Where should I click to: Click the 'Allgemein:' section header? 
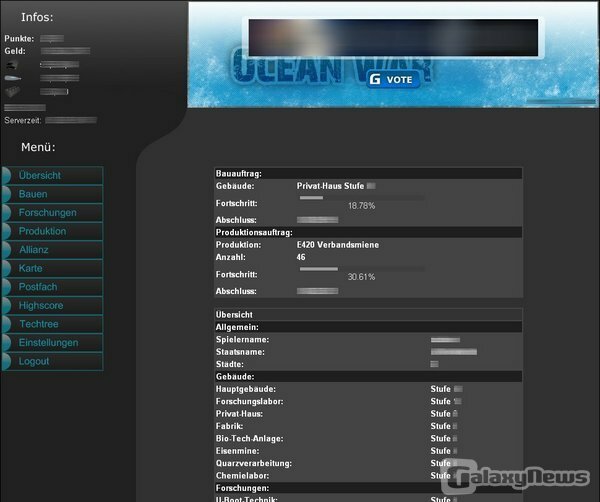pos(368,327)
